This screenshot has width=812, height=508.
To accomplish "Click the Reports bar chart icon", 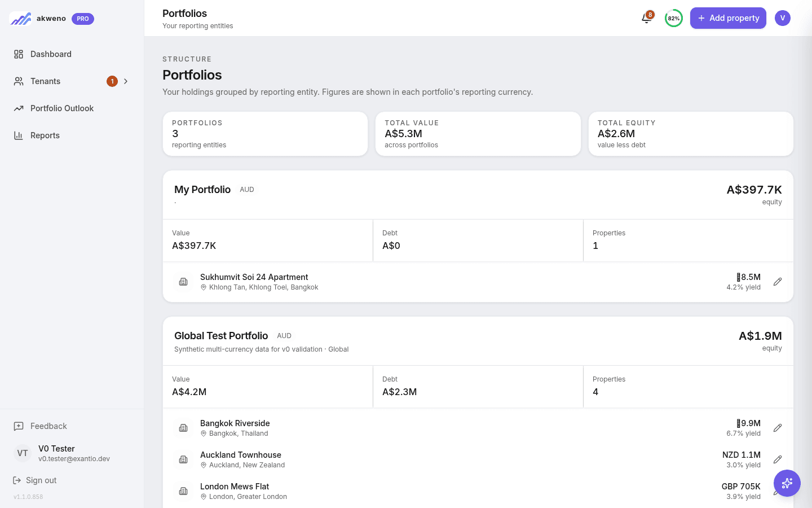I will tap(19, 135).
